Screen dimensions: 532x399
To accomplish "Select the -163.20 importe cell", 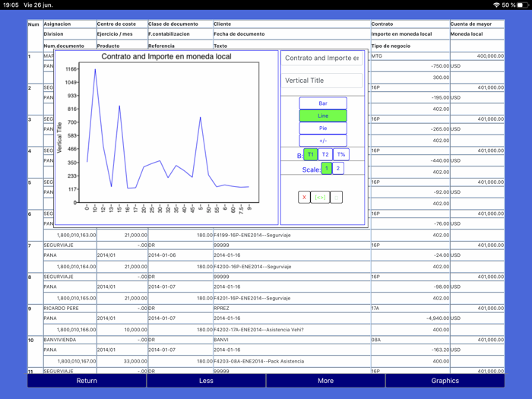I will pyautogui.click(x=410, y=350).
